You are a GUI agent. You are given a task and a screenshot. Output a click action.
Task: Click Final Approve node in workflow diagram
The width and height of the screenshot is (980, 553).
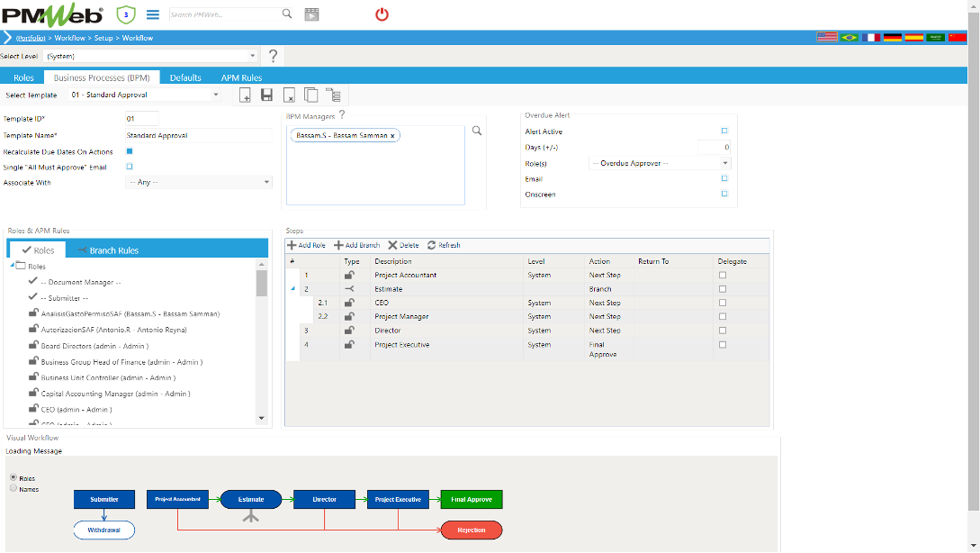pos(472,499)
